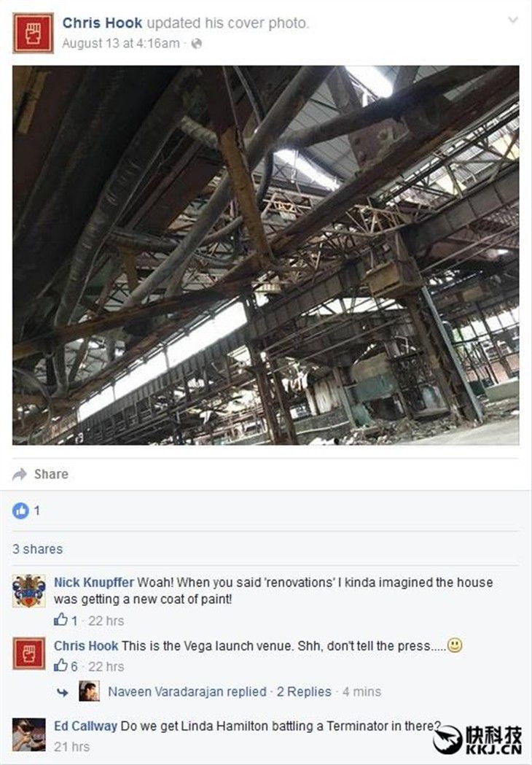Expand the 2 Replies thread
Image resolution: width=532 pixels, height=765 pixels.
click(x=304, y=691)
